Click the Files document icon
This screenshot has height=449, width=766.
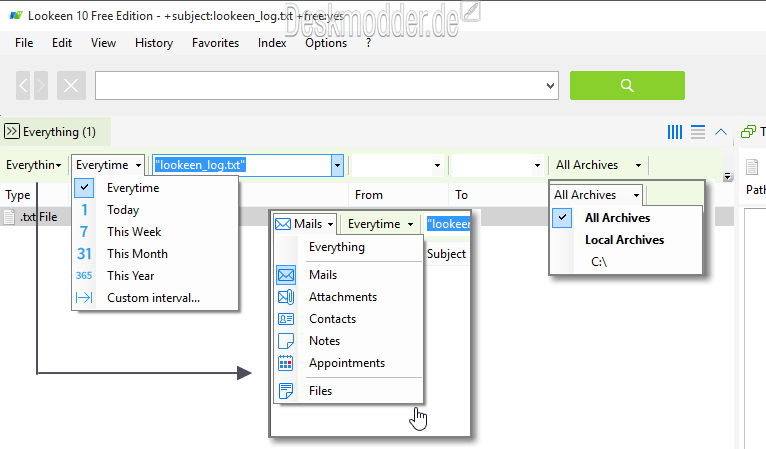[286, 391]
